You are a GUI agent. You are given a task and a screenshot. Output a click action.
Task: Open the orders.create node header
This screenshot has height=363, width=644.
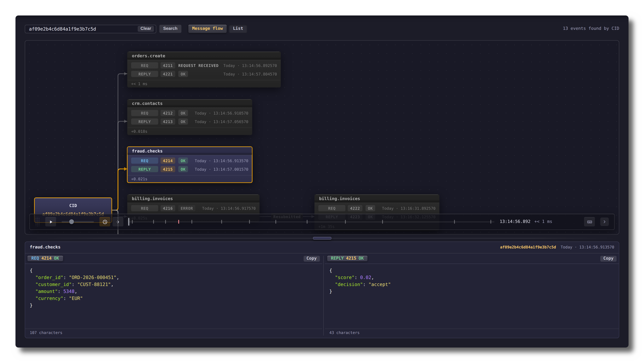coord(204,56)
